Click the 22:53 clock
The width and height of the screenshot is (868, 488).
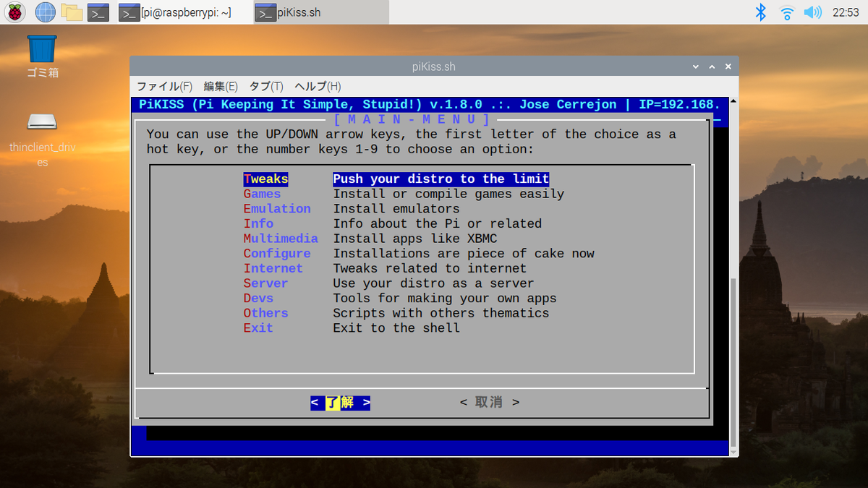[x=846, y=12]
